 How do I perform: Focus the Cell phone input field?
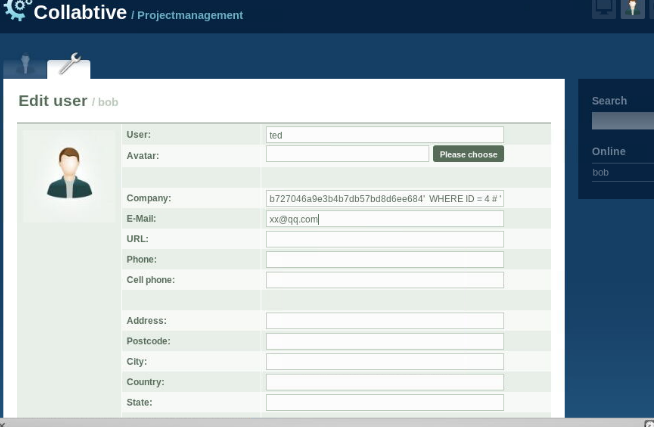[385, 280]
